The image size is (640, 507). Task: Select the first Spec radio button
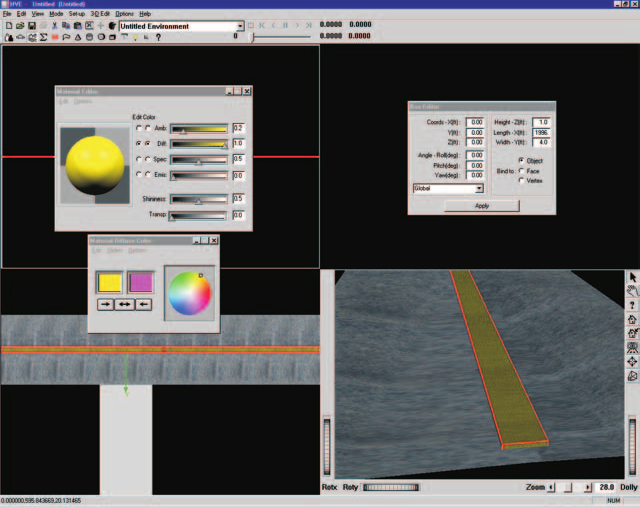(x=139, y=159)
